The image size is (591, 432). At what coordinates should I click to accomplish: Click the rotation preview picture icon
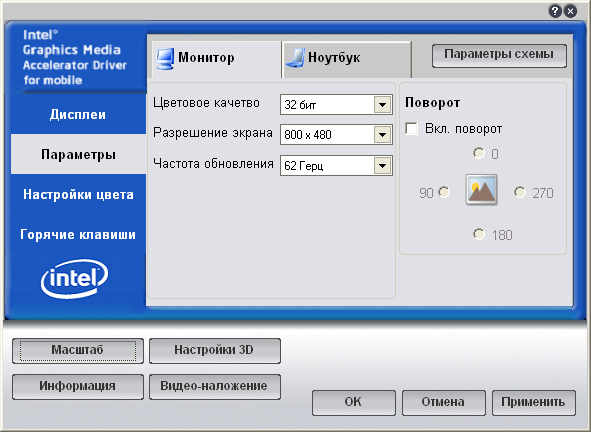point(481,190)
